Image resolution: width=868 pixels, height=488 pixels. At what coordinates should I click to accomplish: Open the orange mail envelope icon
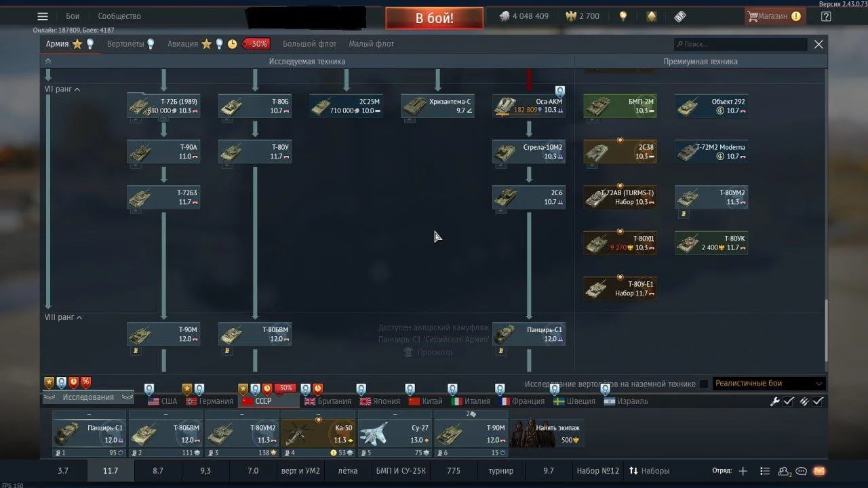pos(818,471)
